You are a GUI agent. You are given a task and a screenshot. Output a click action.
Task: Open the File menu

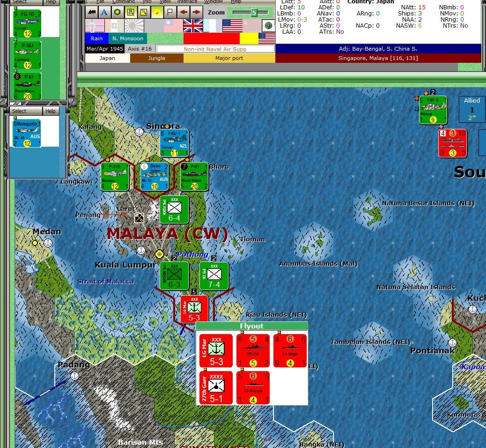pyautogui.click(x=100, y=1)
